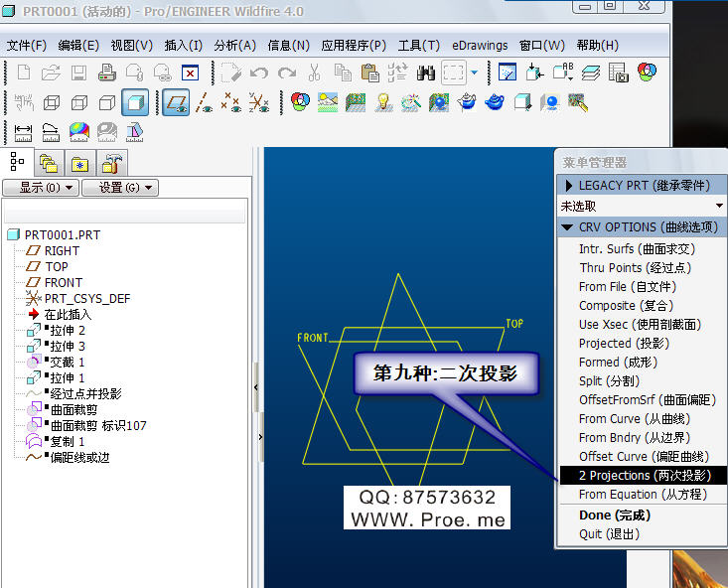
Task: Click the Save disk icon
Action: (x=78, y=73)
